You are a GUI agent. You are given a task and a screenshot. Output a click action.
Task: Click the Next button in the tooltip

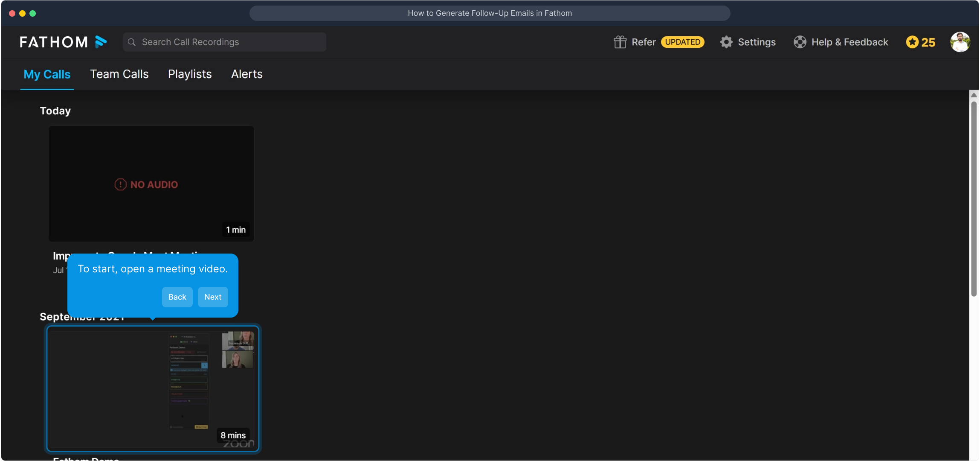tap(213, 297)
